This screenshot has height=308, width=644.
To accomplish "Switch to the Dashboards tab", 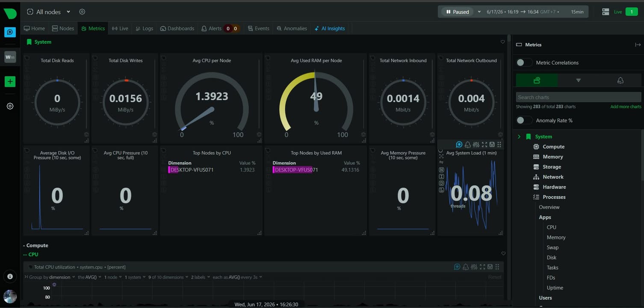I will tap(177, 28).
